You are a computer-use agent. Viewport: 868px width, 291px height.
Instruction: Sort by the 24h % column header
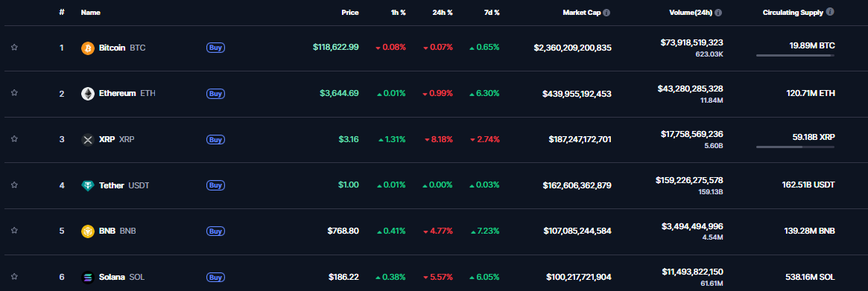[443, 12]
